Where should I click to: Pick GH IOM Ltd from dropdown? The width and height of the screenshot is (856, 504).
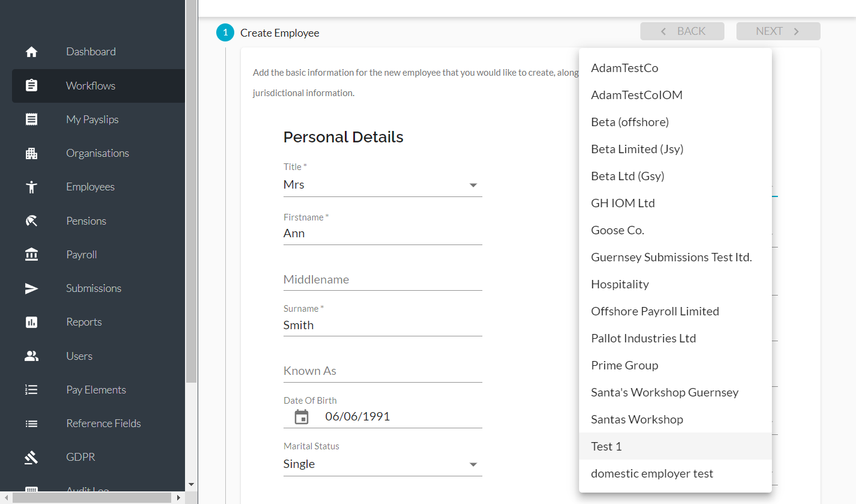675,203
